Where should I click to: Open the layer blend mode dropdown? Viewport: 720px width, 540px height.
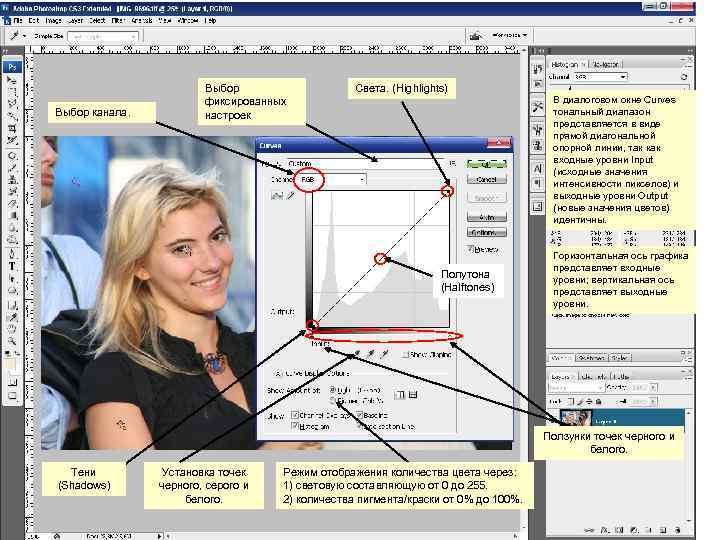pos(575,388)
